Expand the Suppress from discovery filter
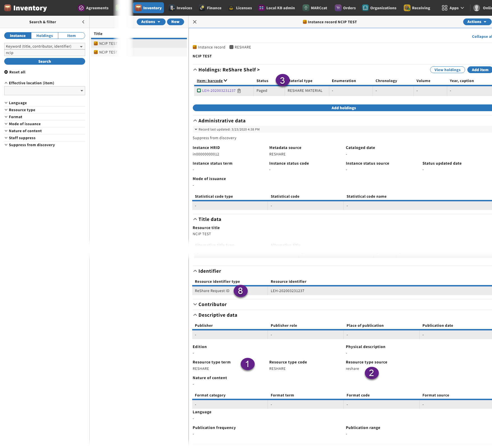The image size is (492, 448). tap(30, 145)
